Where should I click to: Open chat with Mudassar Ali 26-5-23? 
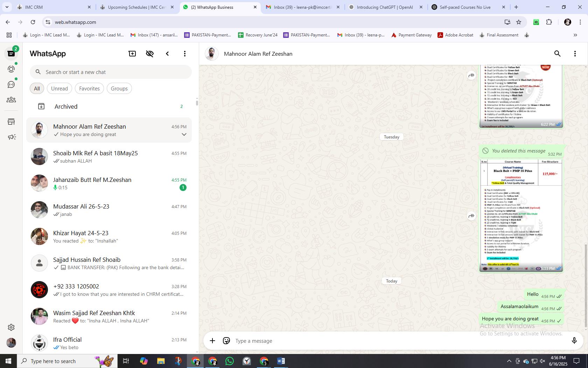[x=109, y=210]
